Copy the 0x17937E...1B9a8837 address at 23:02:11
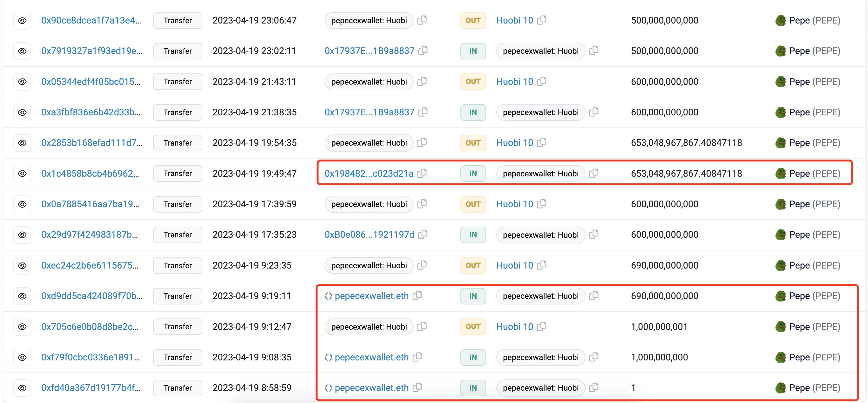The image size is (868, 403). click(x=423, y=51)
